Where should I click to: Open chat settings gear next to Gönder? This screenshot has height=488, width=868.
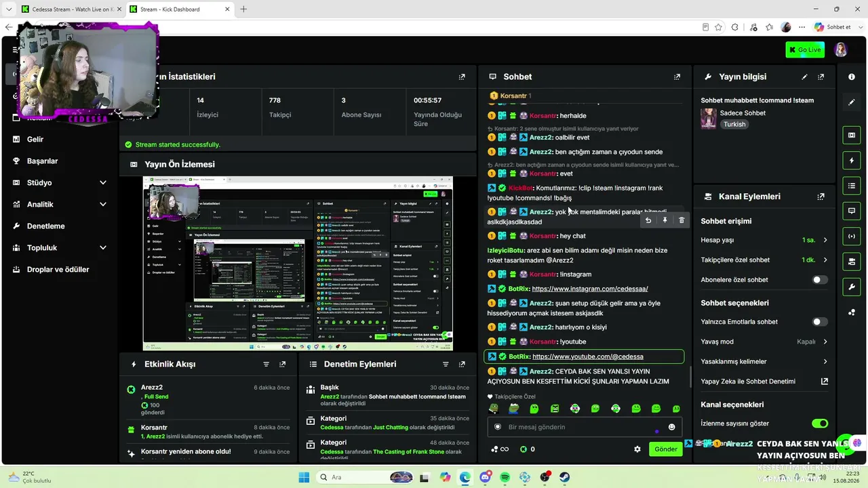(x=637, y=449)
